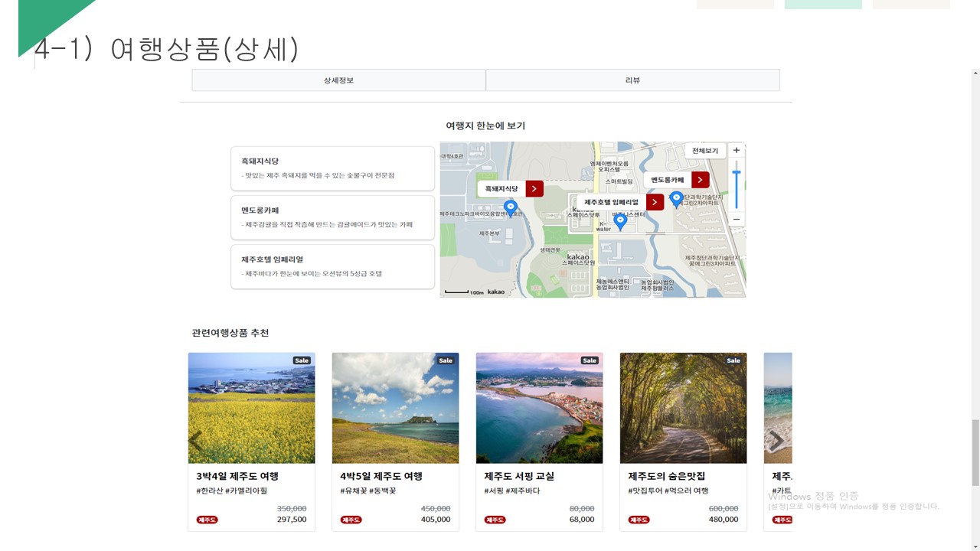The width and height of the screenshot is (980, 551).
Task: Click the price 68,000
Action: tap(582, 520)
